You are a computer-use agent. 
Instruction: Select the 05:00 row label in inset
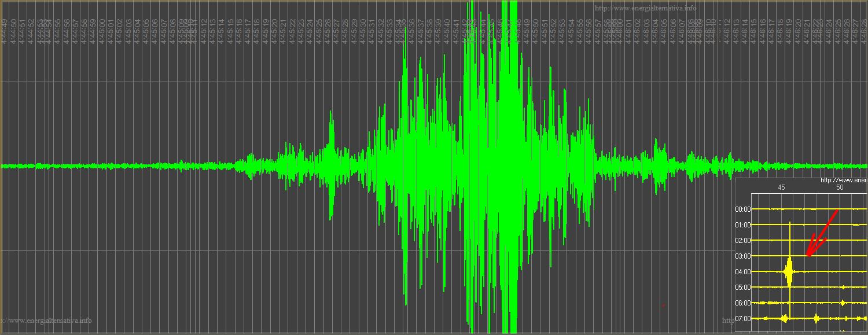[x=743, y=288]
